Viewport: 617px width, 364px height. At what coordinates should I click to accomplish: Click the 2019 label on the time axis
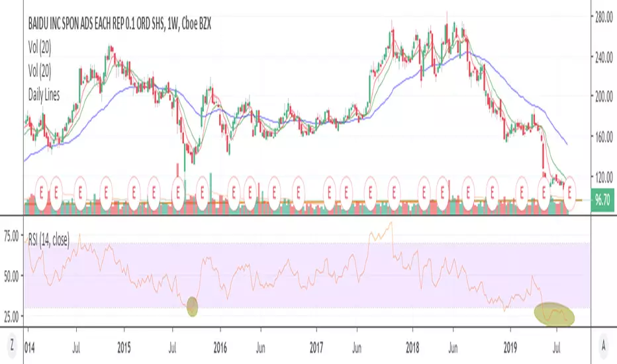(x=510, y=348)
